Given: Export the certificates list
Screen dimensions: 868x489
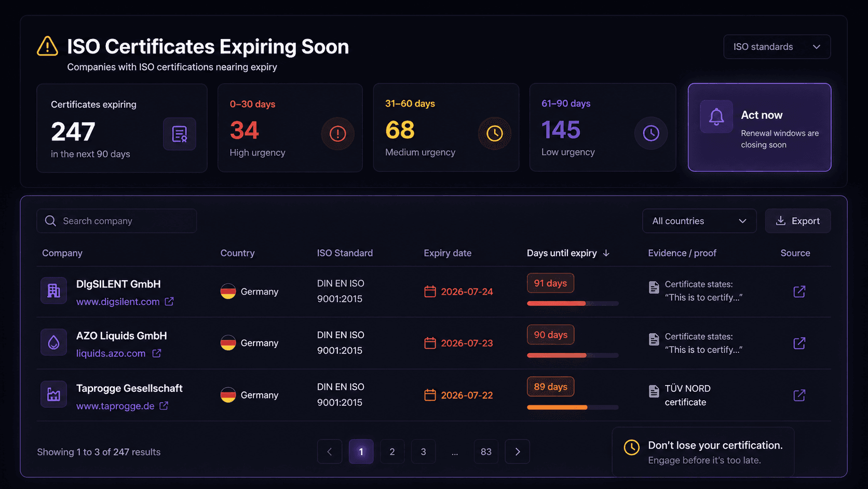Looking at the screenshot, I should (797, 221).
